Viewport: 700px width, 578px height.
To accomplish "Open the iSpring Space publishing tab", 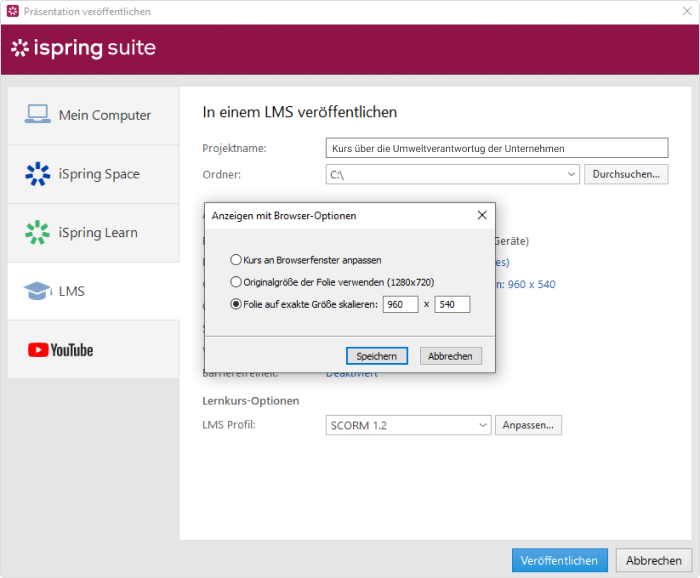I will coord(93,174).
